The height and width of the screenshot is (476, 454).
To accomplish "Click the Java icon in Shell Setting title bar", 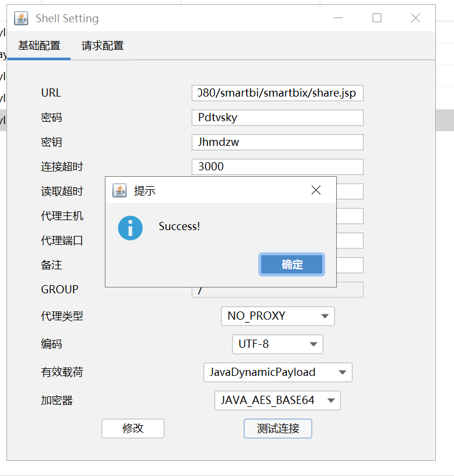I will click(x=21, y=18).
